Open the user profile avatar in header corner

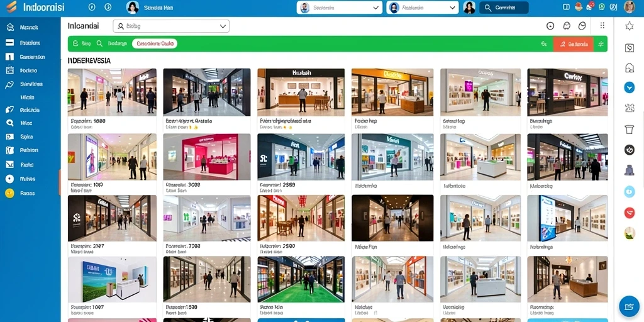click(629, 7)
